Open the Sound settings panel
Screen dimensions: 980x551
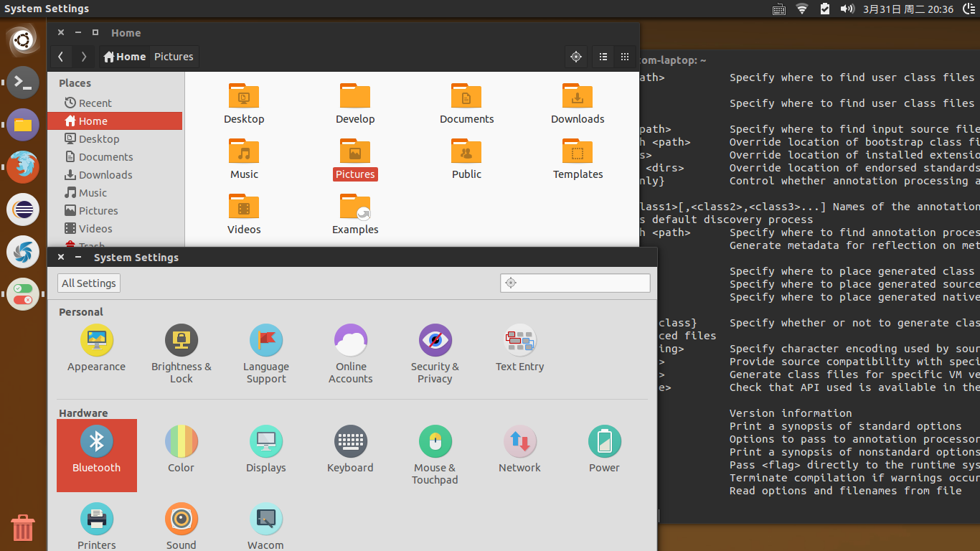click(182, 527)
